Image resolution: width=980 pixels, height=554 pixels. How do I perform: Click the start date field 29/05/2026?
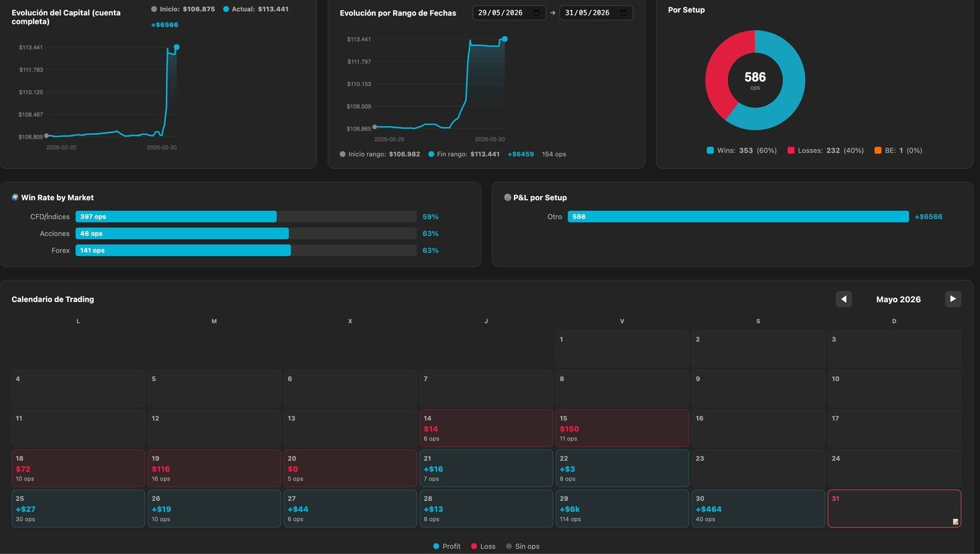[509, 13]
